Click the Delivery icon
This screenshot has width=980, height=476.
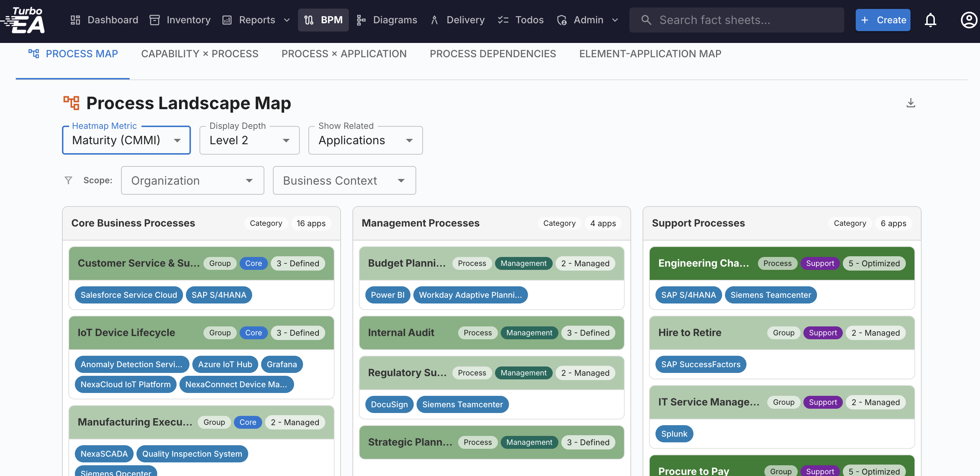[434, 20]
